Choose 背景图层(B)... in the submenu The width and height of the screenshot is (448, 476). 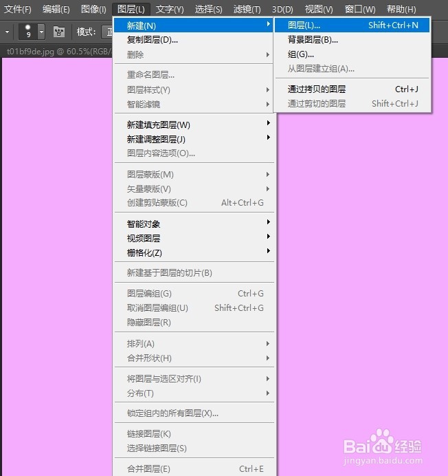352,40
